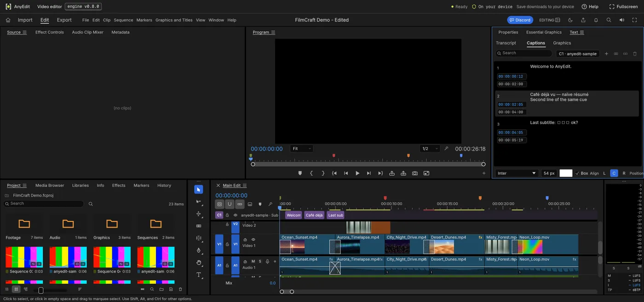Switch to the Essential Graphics tab

[544, 32]
